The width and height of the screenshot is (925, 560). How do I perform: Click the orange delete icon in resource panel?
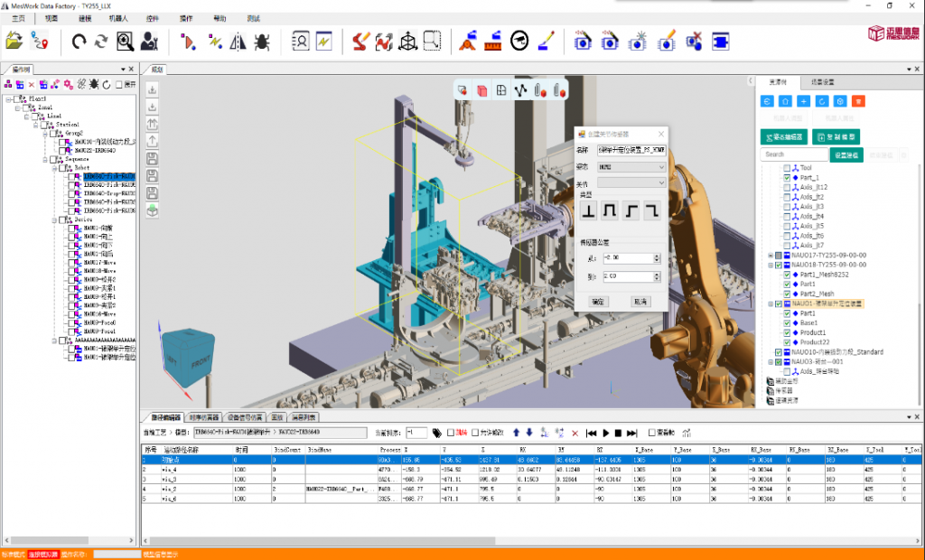[x=859, y=101]
